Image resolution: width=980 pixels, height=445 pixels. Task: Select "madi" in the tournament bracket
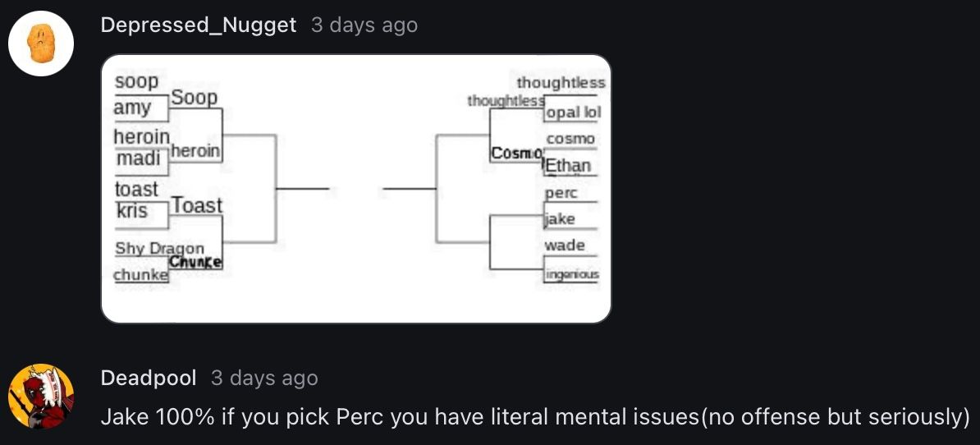138,158
